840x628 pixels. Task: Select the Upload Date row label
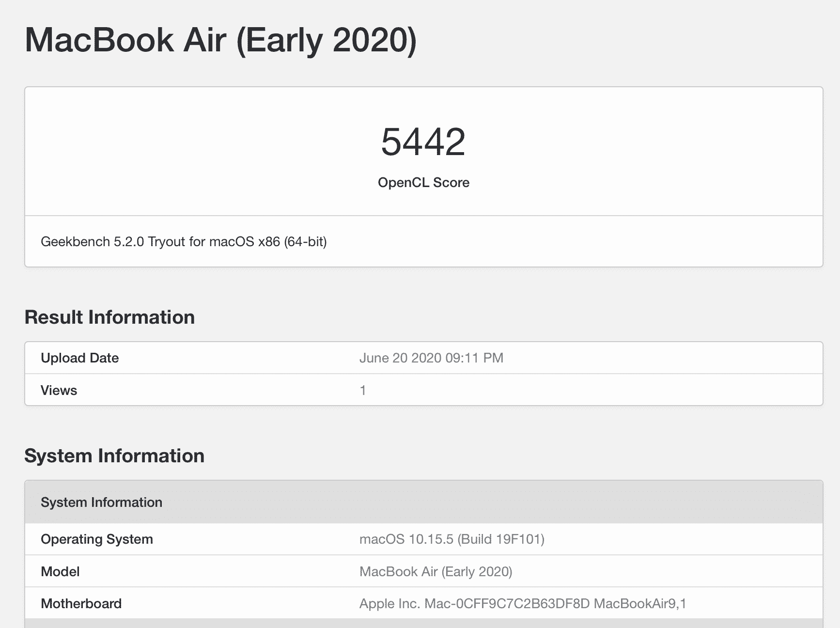click(79, 358)
